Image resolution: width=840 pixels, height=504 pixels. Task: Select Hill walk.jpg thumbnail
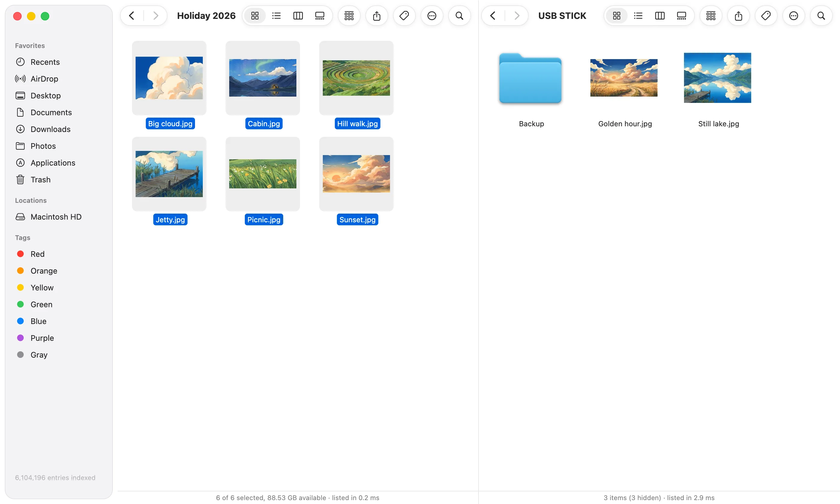click(356, 78)
